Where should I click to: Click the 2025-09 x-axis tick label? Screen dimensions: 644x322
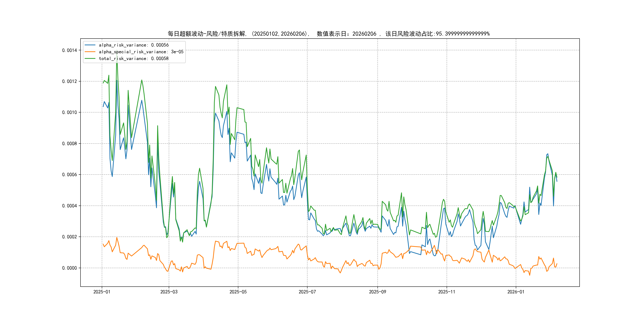pos(377,292)
